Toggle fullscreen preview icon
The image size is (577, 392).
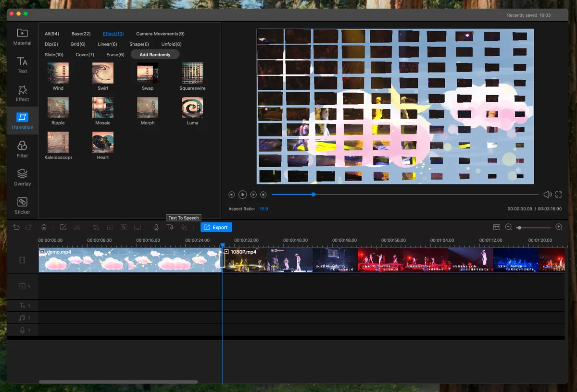point(559,195)
